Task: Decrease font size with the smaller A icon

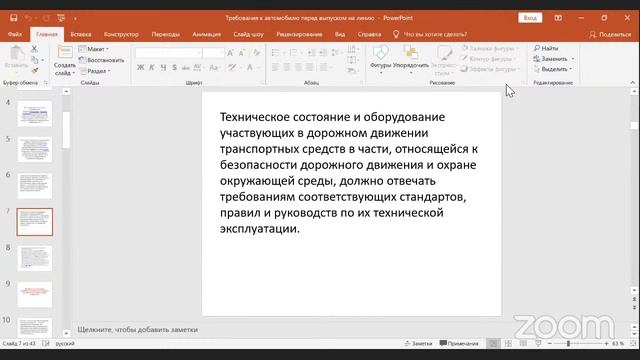Action: [x=242, y=53]
